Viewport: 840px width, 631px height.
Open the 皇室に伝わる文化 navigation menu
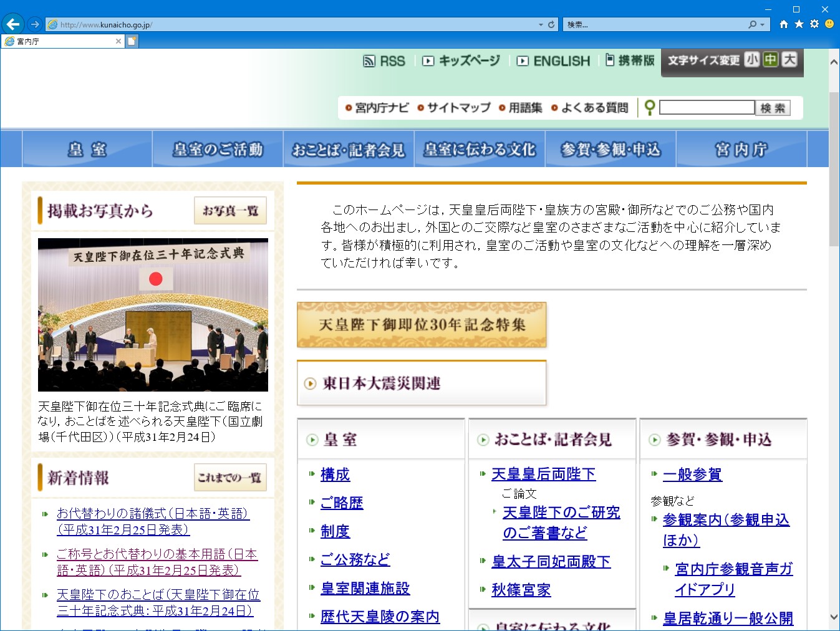click(480, 150)
